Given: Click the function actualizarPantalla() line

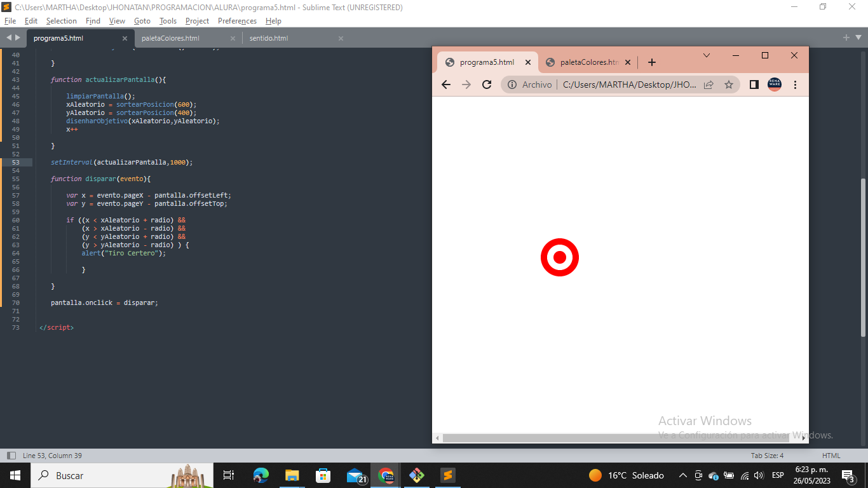Looking at the screenshot, I should coord(108,79).
